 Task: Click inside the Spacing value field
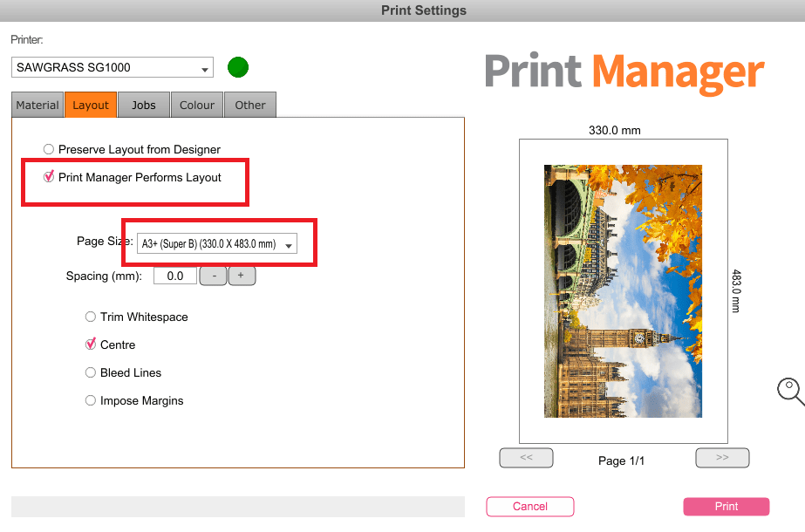coord(174,275)
